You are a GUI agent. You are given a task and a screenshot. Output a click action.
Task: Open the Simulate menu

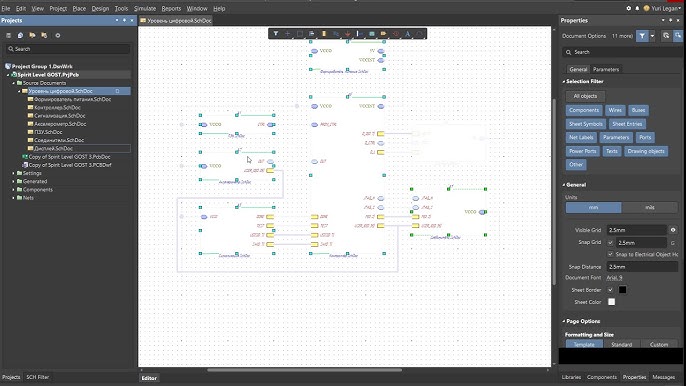coord(145,8)
